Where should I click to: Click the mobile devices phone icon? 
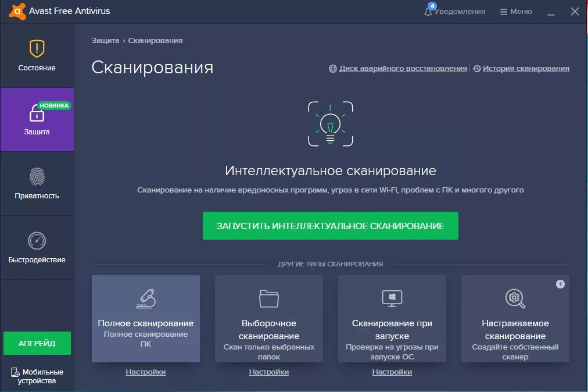click(15, 372)
